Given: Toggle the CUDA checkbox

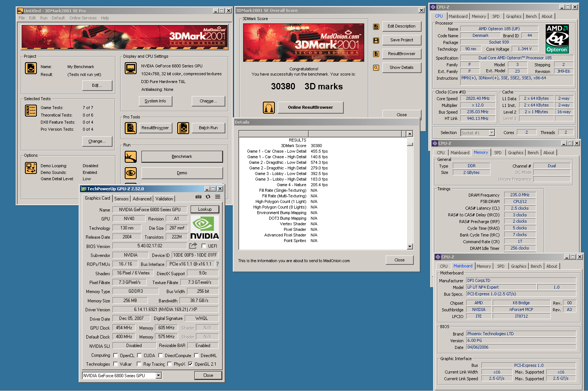Looking at the screenshot, I should pos(139,356).
